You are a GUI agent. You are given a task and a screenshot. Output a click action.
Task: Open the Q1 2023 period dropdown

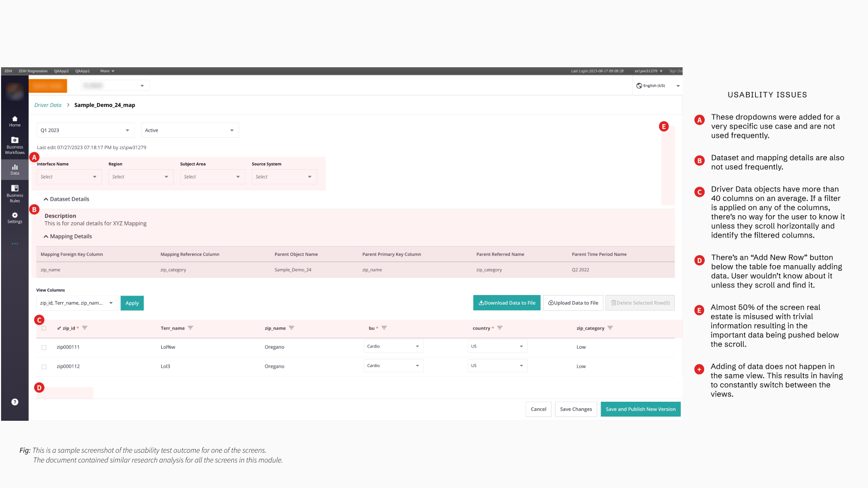tap(86, 130)
